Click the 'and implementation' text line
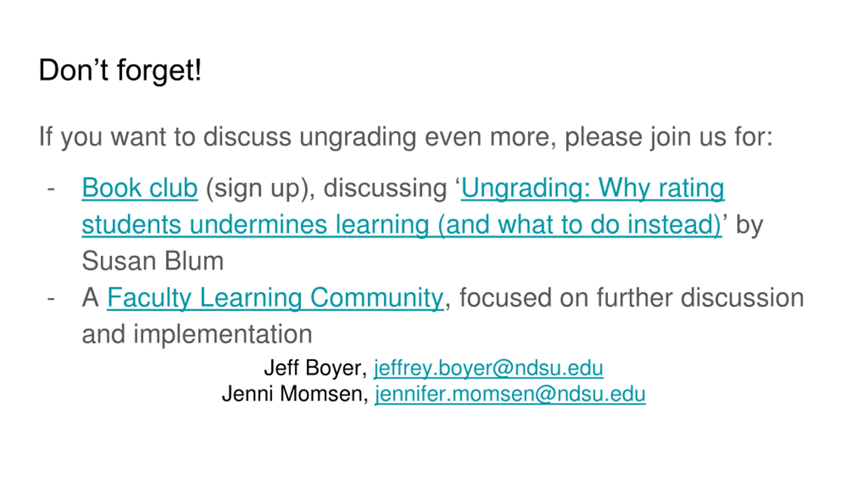The width and height of the screenshot is (868, 488). click(197, 334)
